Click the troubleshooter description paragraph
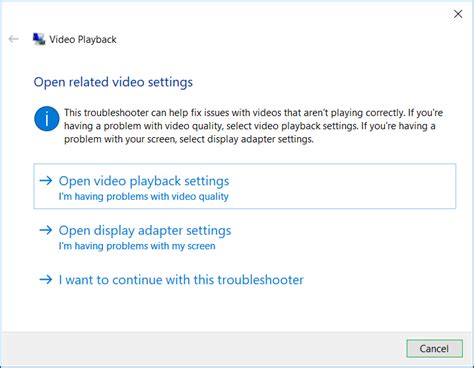The image size is (474, 368). pos(254,126)
